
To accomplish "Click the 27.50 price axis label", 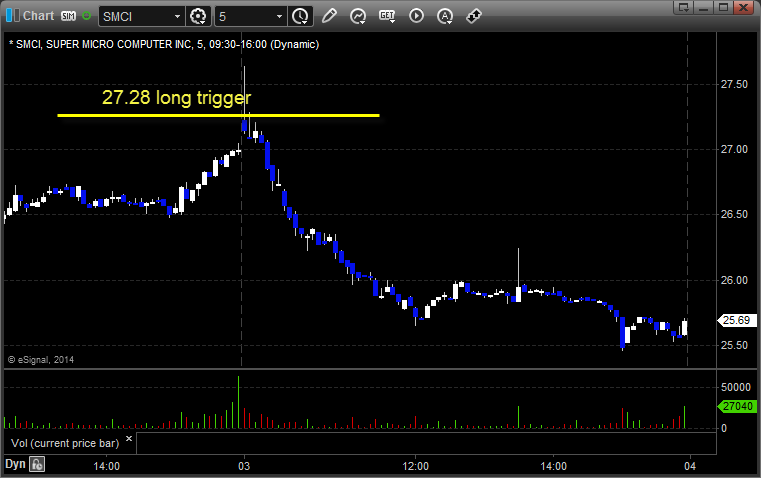I will (734, 84).
